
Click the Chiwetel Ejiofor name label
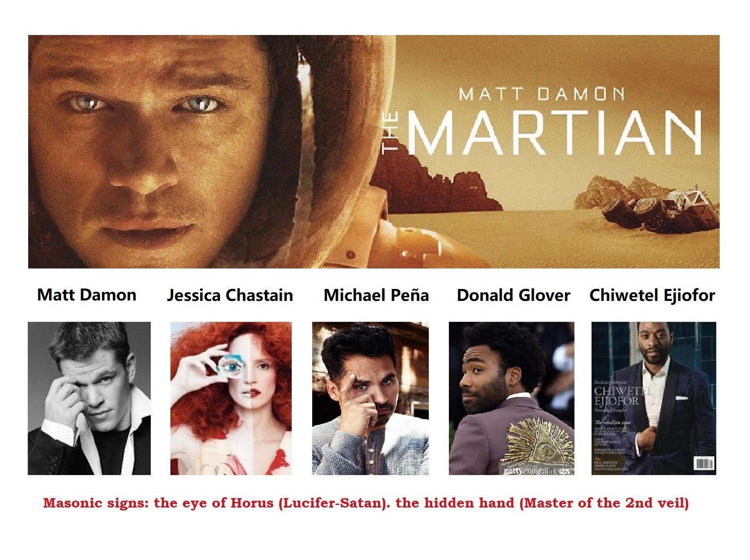(652, 295)
